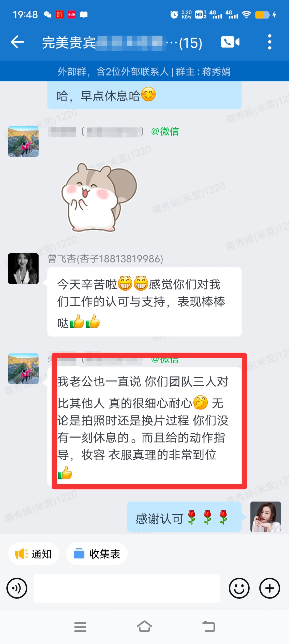Select the 今天辛苦啦 message bubble
This screenshot has width=289, height=644.
(x=144, y=302)
